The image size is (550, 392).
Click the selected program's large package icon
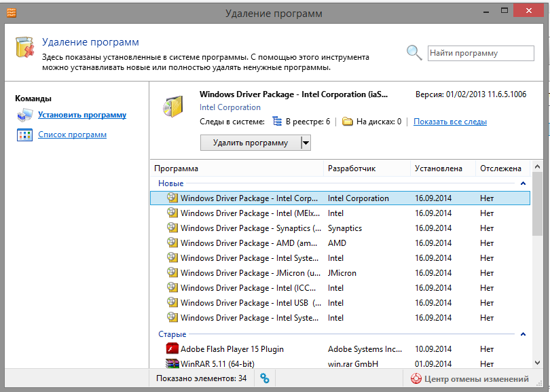coord(173,107)
